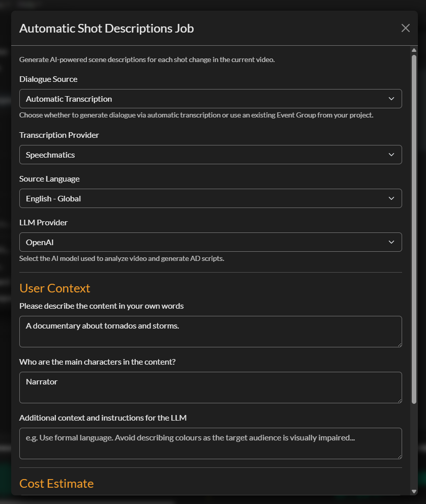This screenshot has width=426, height=504.
Task: Click inside the content description text box
Action: point(210,332)
